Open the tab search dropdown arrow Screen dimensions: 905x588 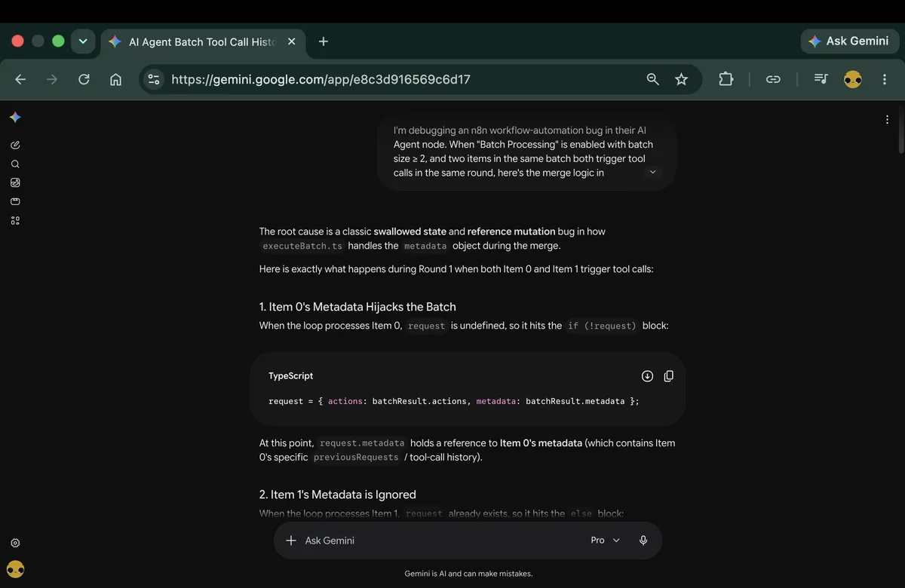pyautogui.click(x=83, y=41)
